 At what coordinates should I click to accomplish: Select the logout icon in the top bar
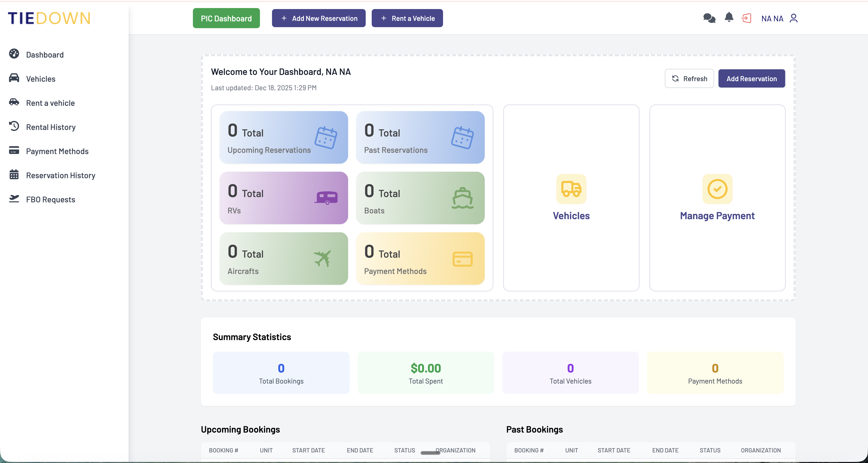(747, 18)
